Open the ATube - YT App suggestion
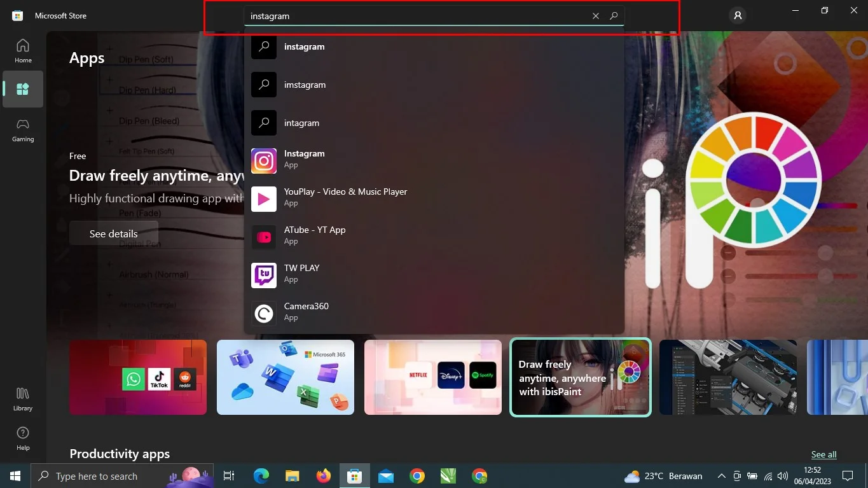Viewport: 868px width, 488px height. click(x=434, y=237)
